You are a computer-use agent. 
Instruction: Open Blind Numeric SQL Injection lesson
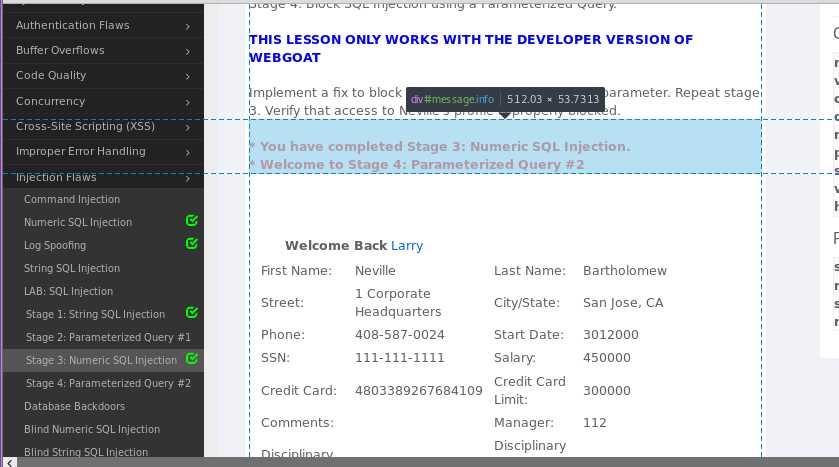pyautogui.click(x=91, y=429)
